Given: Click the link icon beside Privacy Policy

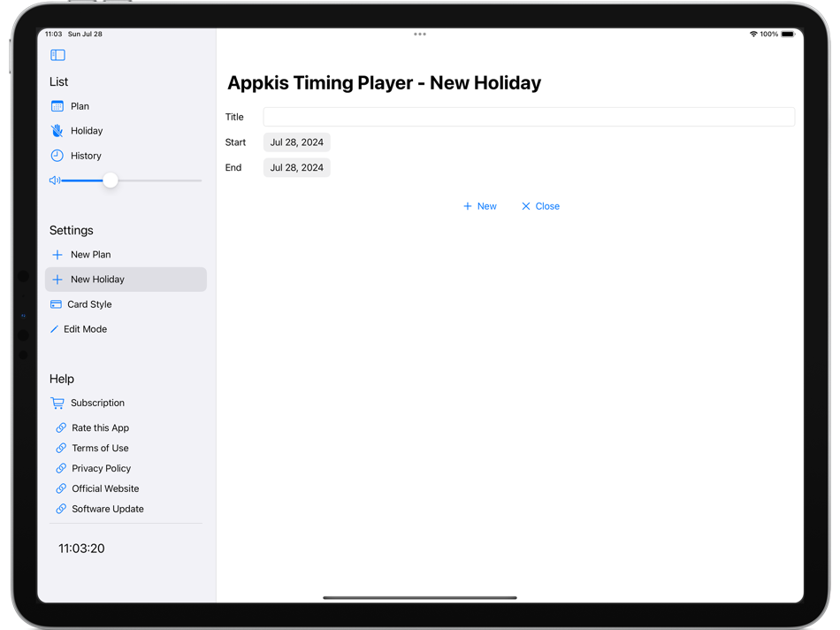Looking at the screenshot, I should (x=62, y=469).
